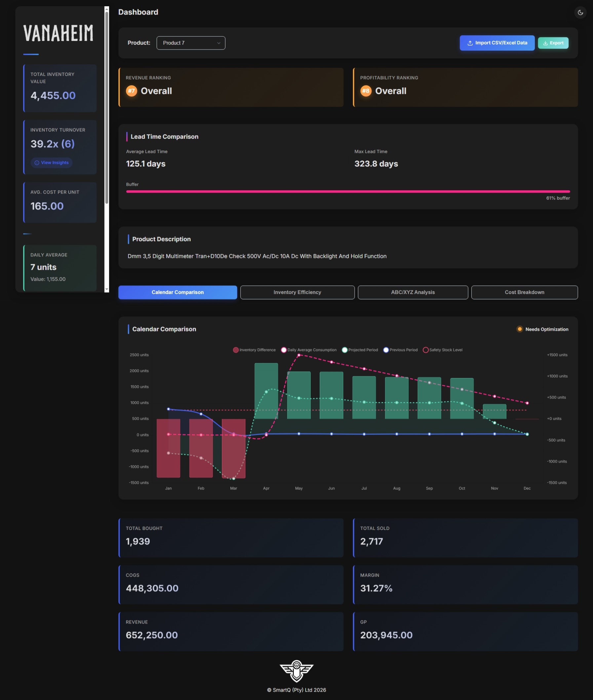Click the Revenue value 652,250.00

point(152,635)
